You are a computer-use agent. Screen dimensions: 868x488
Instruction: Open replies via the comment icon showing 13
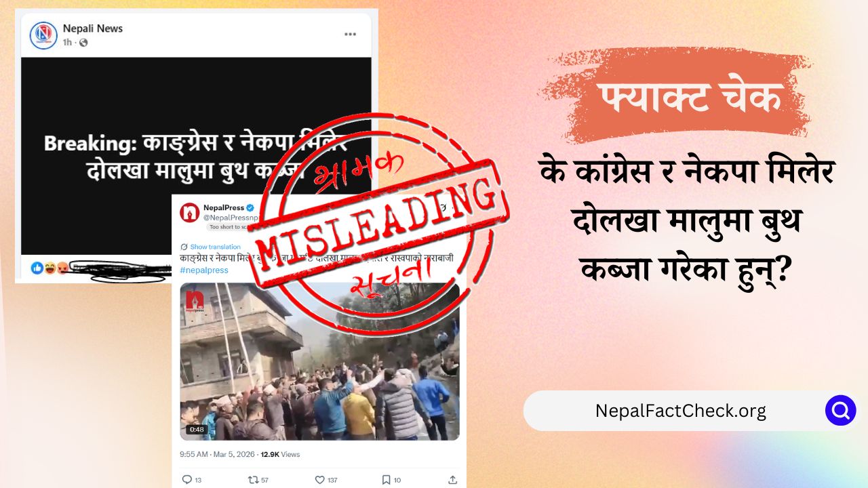point(187,479)
